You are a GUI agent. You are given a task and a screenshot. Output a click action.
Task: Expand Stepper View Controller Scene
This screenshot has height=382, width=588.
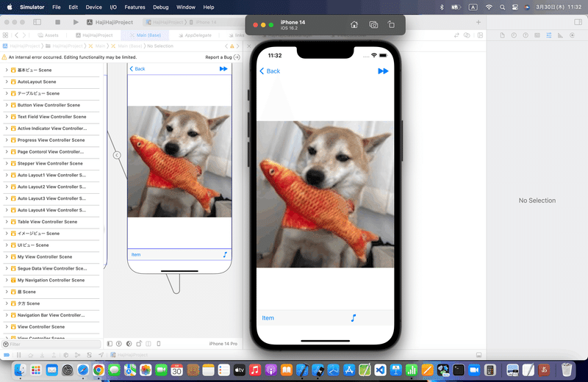7,163
